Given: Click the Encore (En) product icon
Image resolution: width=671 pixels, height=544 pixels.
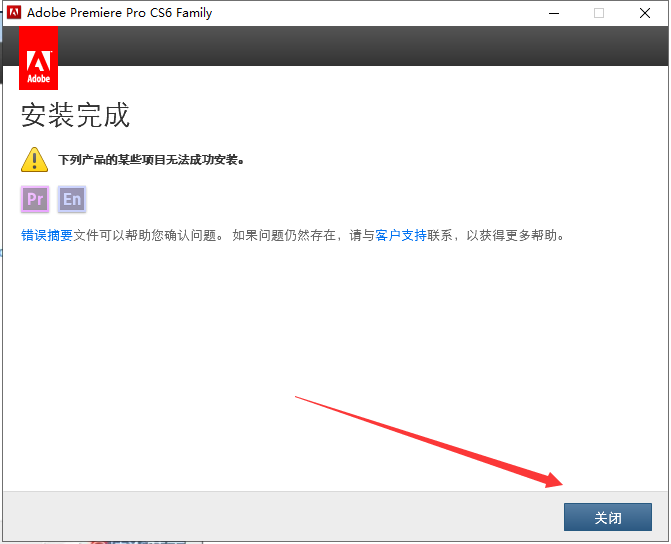Looking at the screenshot, I should [72, 199].
